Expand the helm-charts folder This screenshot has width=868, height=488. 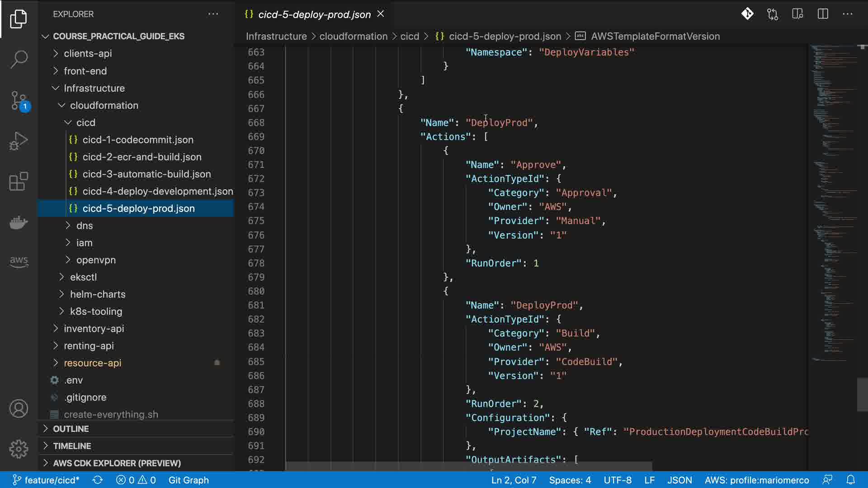(98, 294)
